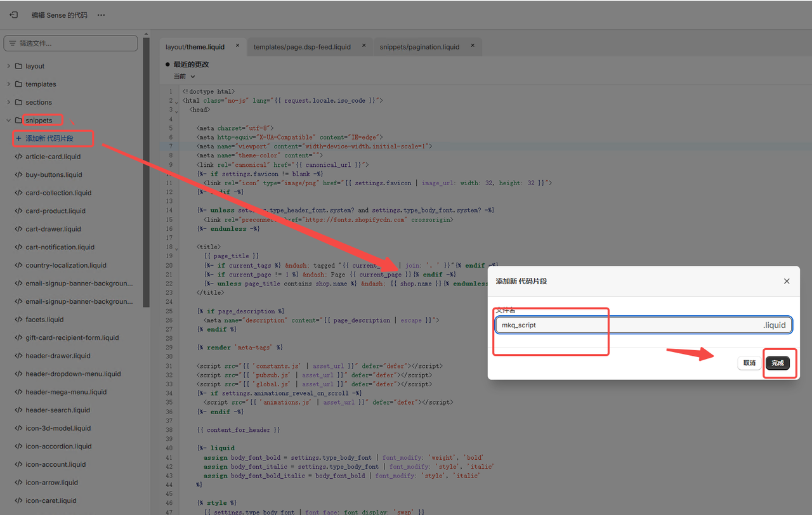Open header-dropdown-menu.liquid file
Image resolution: width=812 pixels, height=515 pixels.
(x=72, y=374)
